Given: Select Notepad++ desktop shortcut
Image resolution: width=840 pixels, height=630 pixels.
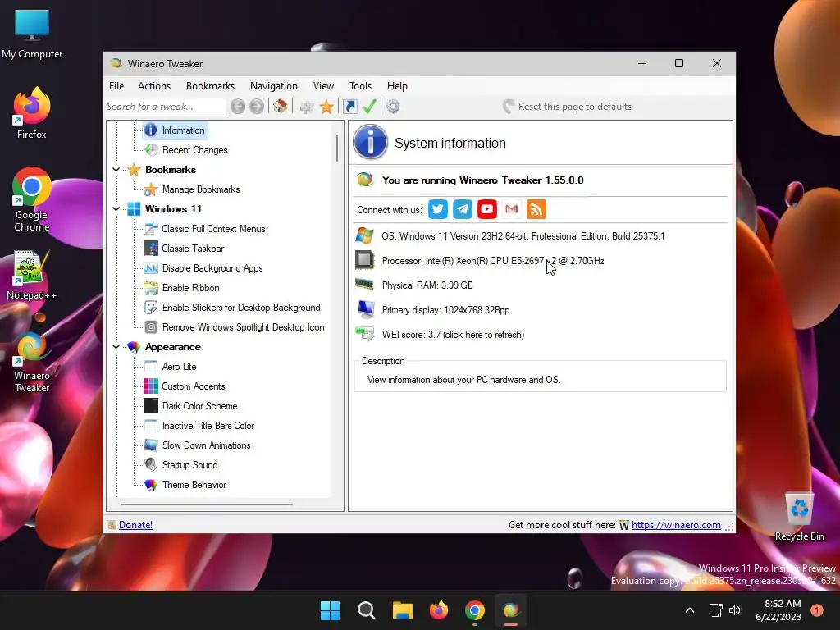Looking at the screenshot, I should [x=32, y=275].
